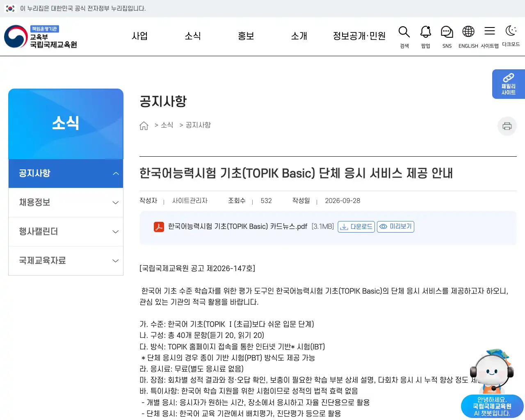Open the 소개 top menu
525x420 pixels.
[x=299, y=36]
